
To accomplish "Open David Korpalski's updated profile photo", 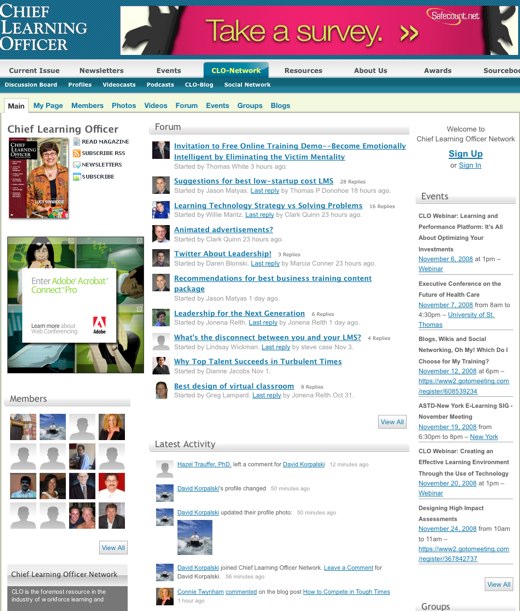I will coord(195,537).
